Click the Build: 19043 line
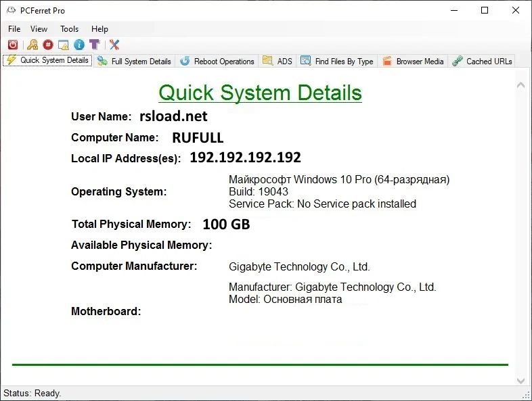Image resolution: width=532 pixels, height=401 pixels. pyautogui.click(x=259, y=191)
